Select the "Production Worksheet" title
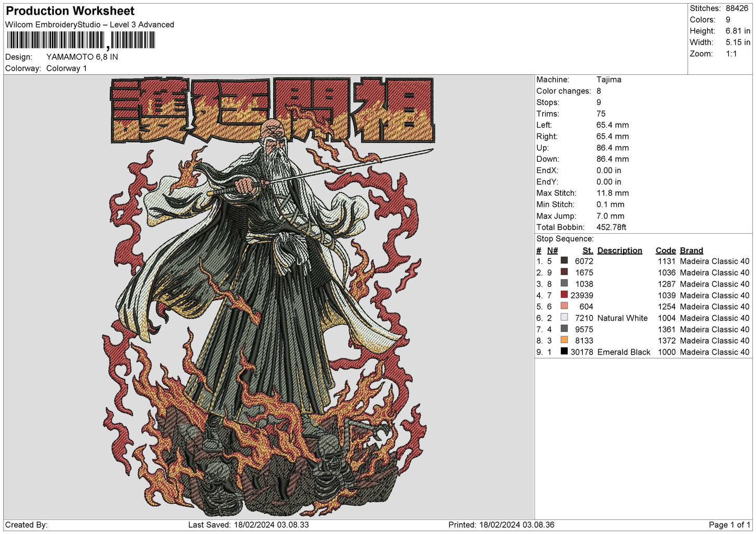The height and width of the screenshot is (534, 756). (x=70, y=11)
